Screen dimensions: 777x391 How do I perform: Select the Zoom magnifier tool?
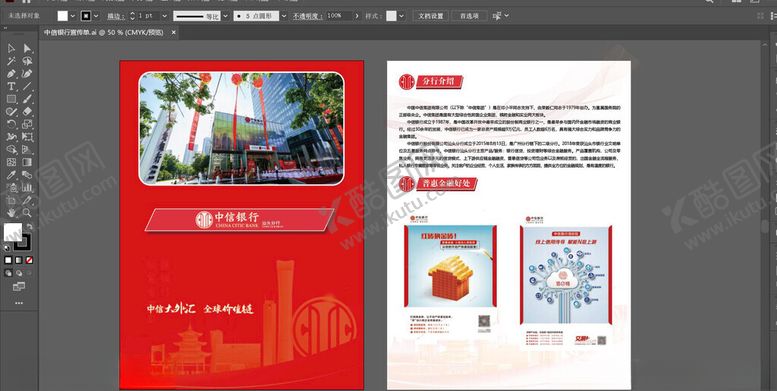pos(27,213)
